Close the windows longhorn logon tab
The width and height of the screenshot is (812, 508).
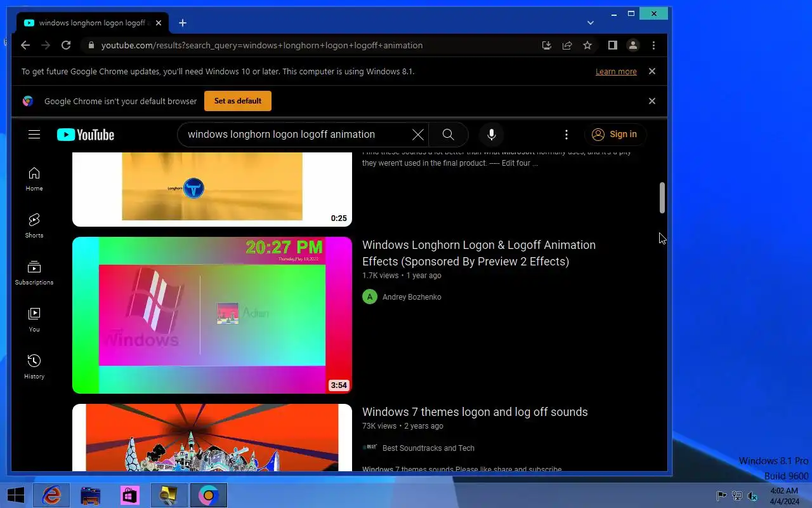click(159, 23)
